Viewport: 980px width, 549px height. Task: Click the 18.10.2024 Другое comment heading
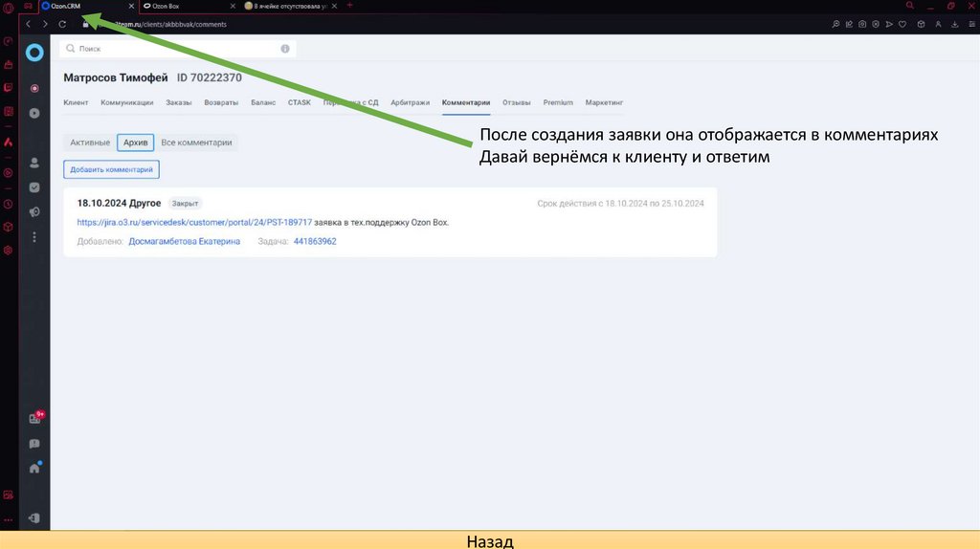point(119,203)
